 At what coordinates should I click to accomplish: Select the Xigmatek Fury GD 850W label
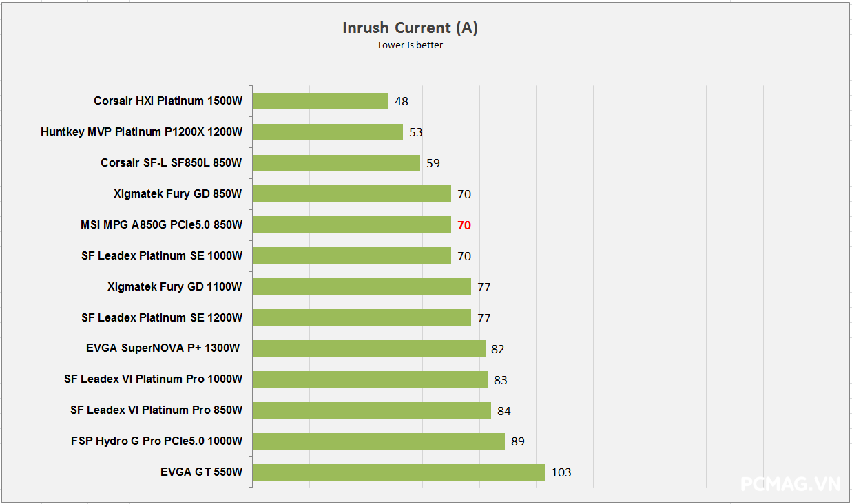point(178,193)
